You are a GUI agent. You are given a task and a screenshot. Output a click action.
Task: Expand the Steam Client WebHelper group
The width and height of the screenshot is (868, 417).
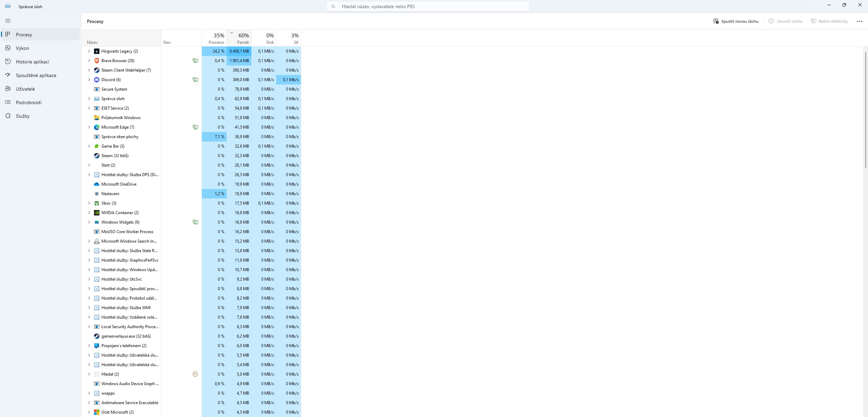click(89, 70)
